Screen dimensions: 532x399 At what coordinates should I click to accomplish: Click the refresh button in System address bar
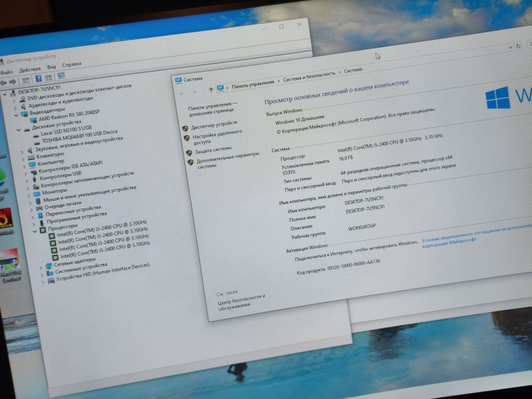(518, 46)
